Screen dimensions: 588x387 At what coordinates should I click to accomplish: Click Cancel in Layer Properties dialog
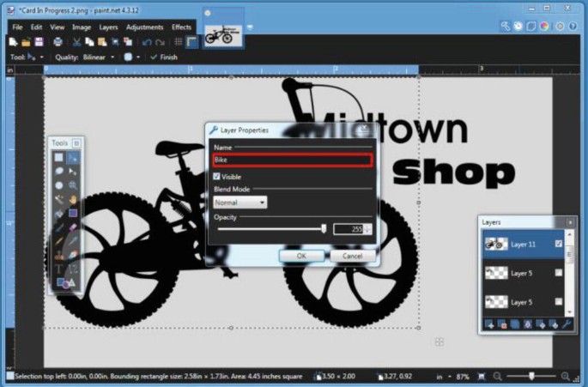coord(352,256)
